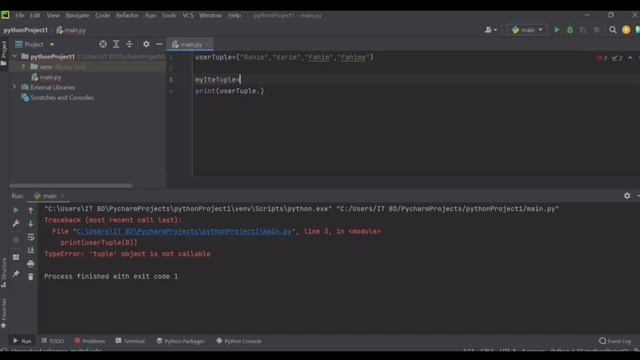The width and height of the screenshot is (640, 360).
Task: Click pythonProject1 breadcrumb
Action: pyautogui.click(x=26, y=30)
